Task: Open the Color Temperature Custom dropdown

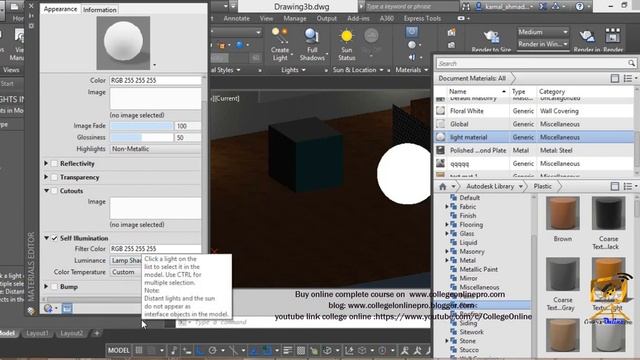Action: 126,272
